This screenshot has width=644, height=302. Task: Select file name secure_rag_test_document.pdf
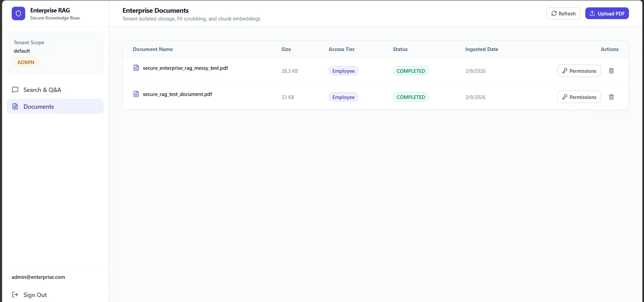(177, 94)
